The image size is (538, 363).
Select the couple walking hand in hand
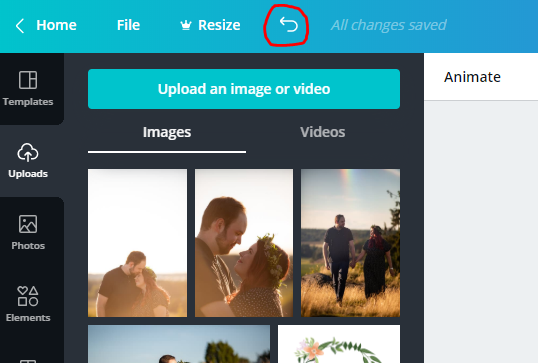[350, 243]
